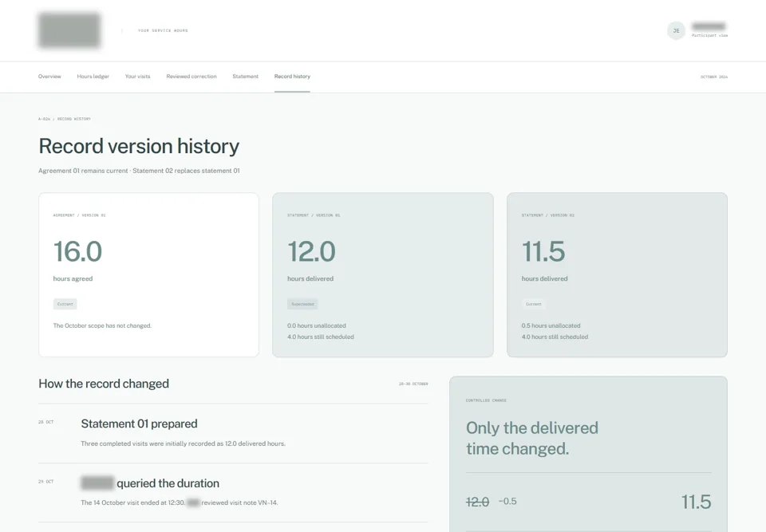Click the Participant view label

point(709,35)
